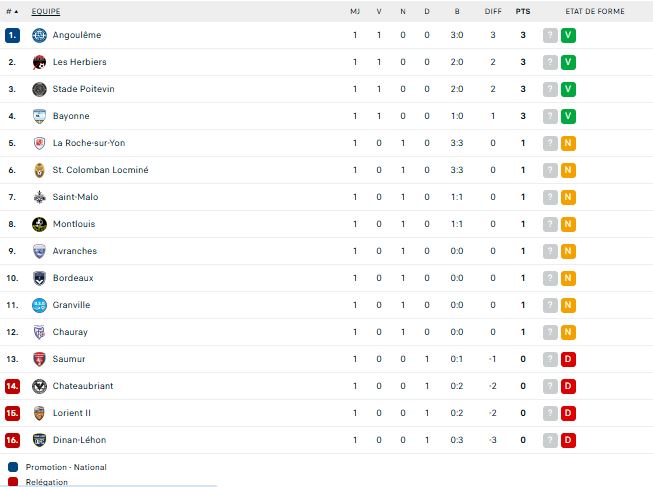Screen dimensions: 653x487
Task: Click the gray question mark beside Chauray form
Action: click(550, 332)
